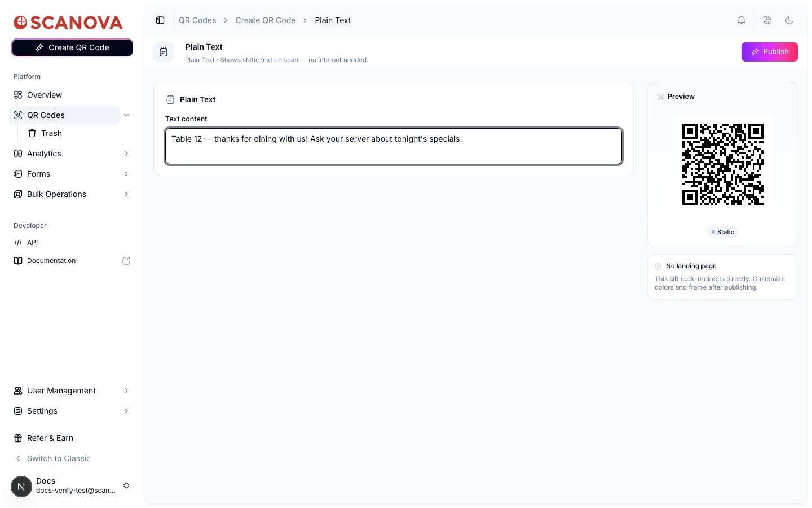Viewport: 812px width, 508px height.
Task: Click the language translate icon
Action: pyautogui.click(x=767, y=20)
